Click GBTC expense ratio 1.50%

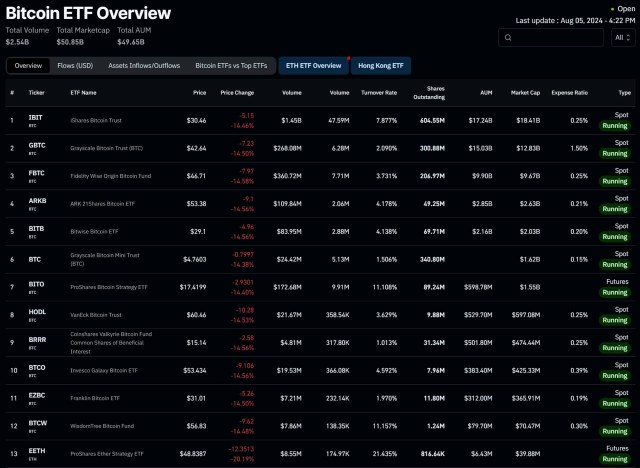tap(579, 148)
